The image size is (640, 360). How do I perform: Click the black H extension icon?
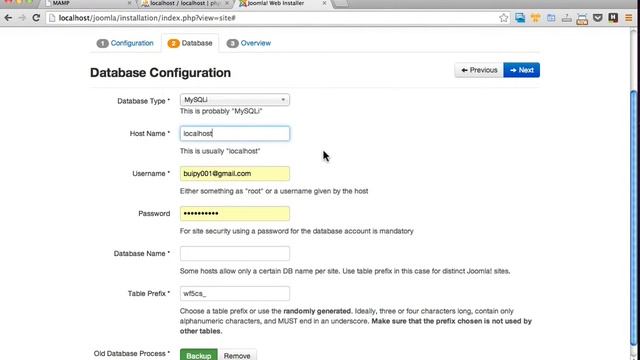pos(613,18)
